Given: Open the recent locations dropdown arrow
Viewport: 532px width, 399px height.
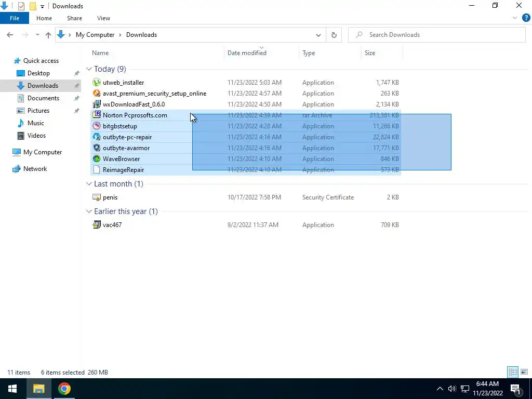Looking at the screenshot, I should click(37, 35).
